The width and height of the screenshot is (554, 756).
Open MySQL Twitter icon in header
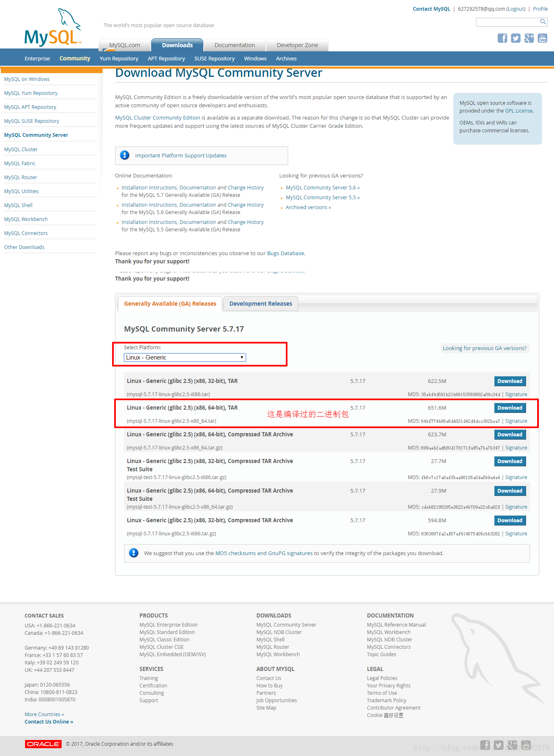pyautogui.click(x=516, y=38)
